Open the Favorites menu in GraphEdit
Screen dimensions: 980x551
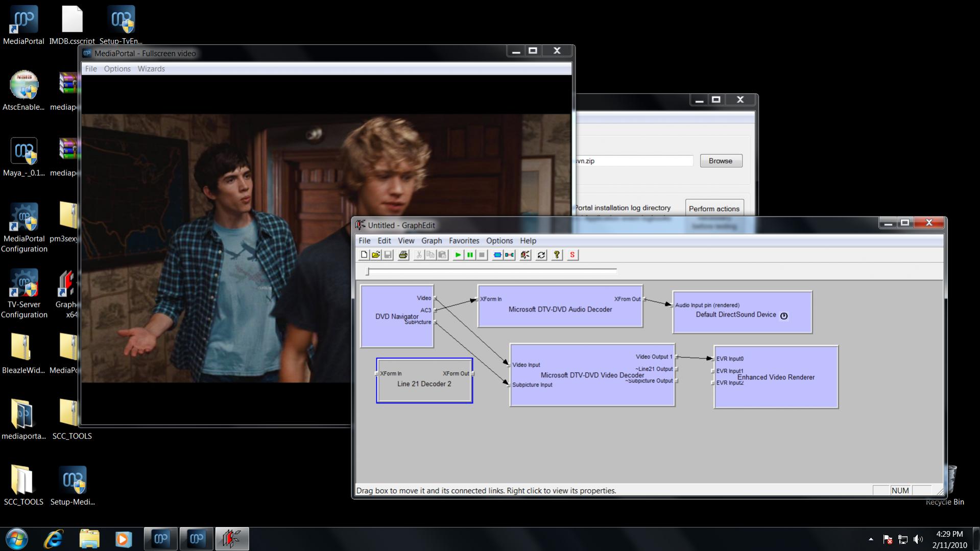pyautogui.click(x=464, y=241)
